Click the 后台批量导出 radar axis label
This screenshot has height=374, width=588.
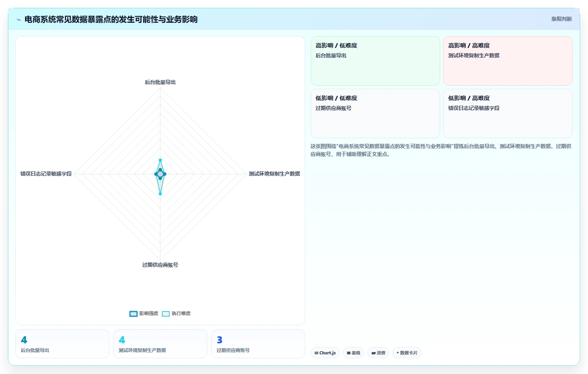[x=160, y=82]
